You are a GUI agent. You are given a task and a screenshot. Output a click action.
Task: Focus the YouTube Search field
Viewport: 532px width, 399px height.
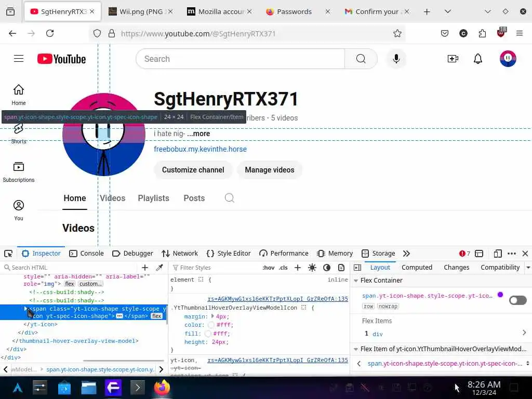click(240, 59)
